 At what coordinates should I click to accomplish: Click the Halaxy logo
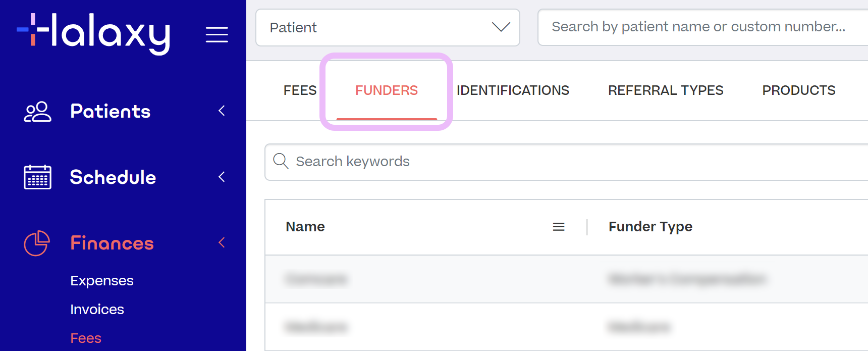[x=93, y=33]
